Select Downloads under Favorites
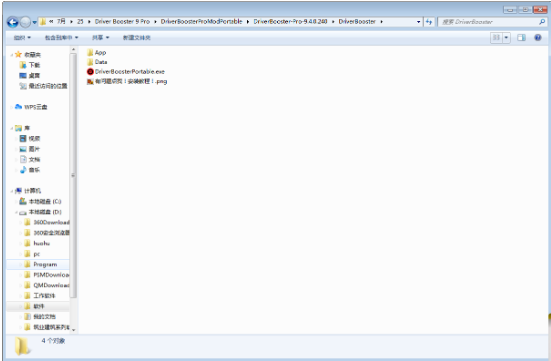Viewport: 551px width, 361px height. coord(30,65)
